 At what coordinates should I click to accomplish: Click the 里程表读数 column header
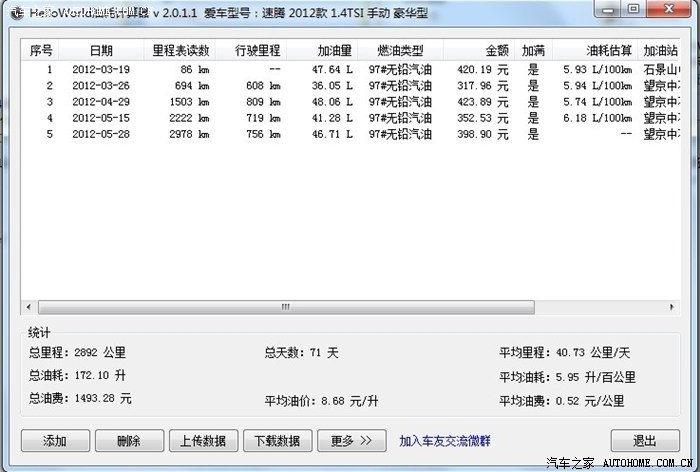coord(180,50)
